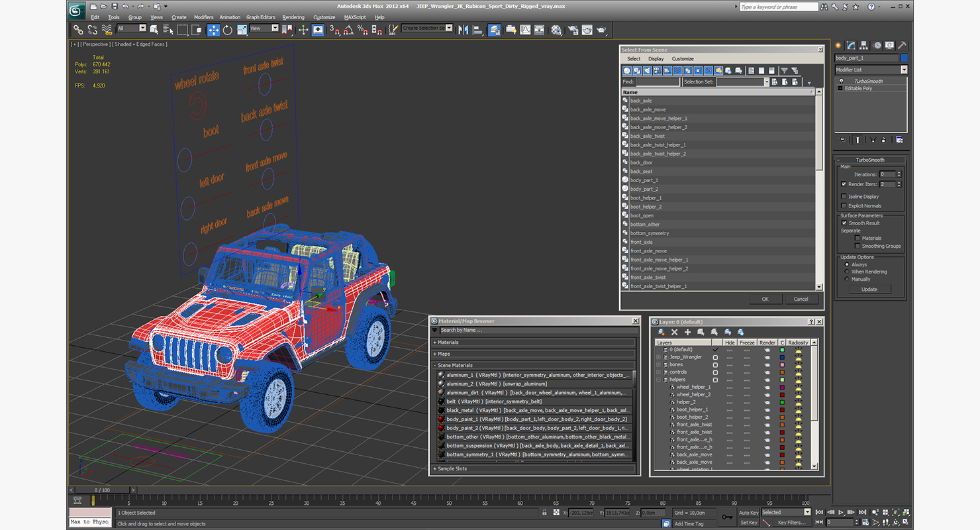Click the filter funnel icon in Select From Scene
The height and width of the screenshot is (530, 980).
(784, 70)
